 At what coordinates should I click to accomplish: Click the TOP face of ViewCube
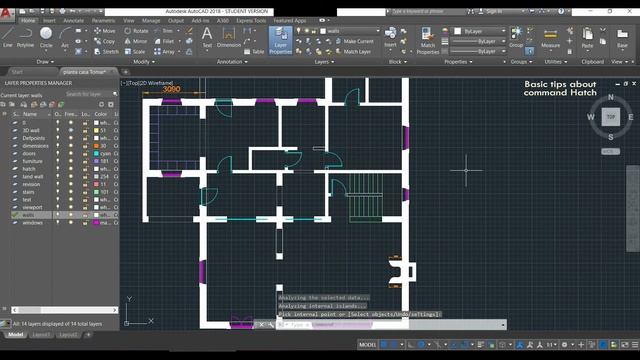point(610,117)
